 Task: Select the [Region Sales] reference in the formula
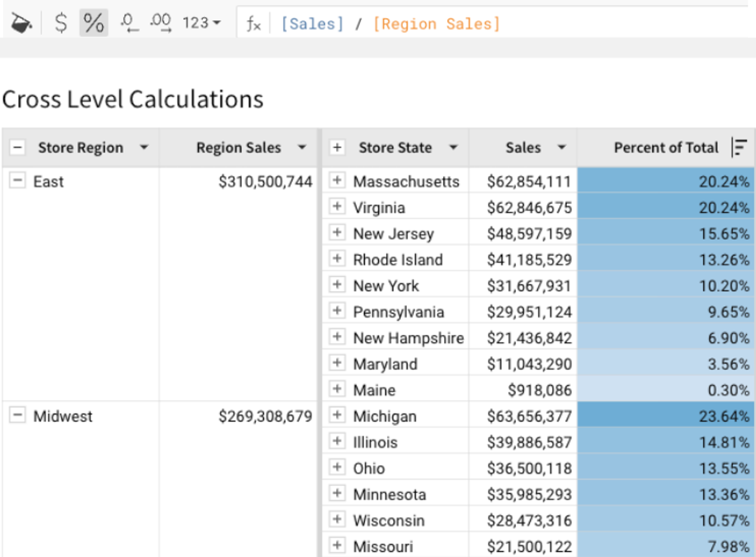pos(436,24)
